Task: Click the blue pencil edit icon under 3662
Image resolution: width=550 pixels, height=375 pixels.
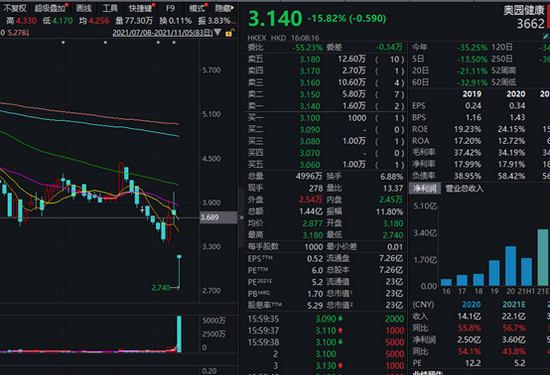Action: 546,36
